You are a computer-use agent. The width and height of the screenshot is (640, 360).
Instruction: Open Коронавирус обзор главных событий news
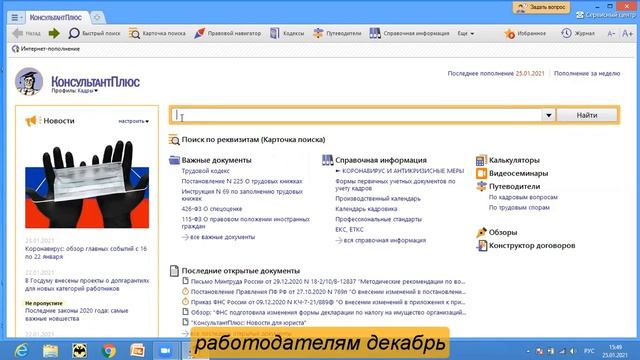click(86, 253)
